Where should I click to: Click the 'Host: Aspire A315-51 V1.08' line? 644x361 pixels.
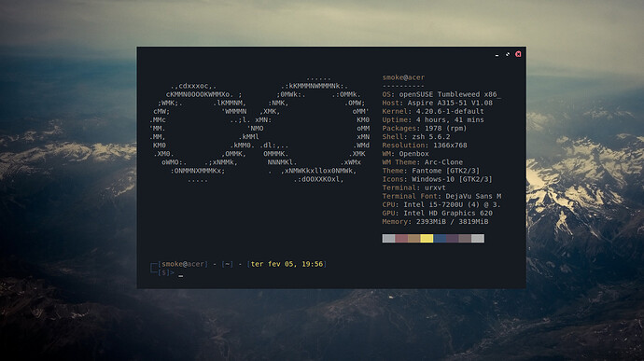tap(438, 103)
